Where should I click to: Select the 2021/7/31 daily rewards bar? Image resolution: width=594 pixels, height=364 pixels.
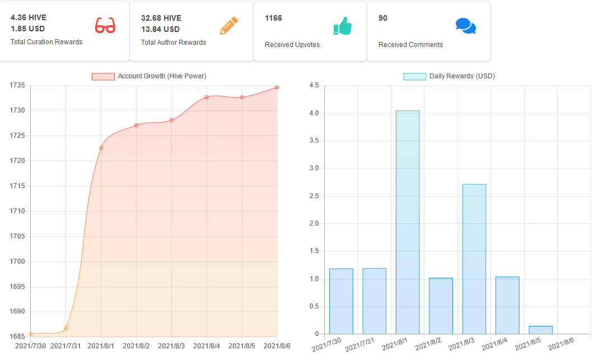point(375,301)
